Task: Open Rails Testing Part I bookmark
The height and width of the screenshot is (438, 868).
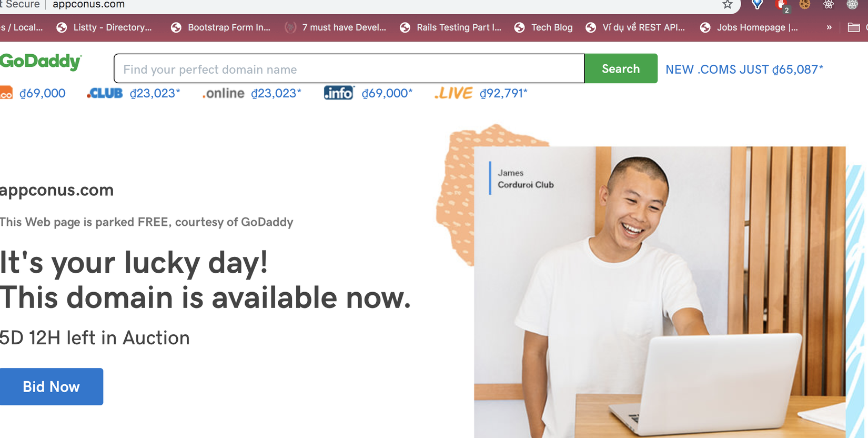Action: (450, 27)
